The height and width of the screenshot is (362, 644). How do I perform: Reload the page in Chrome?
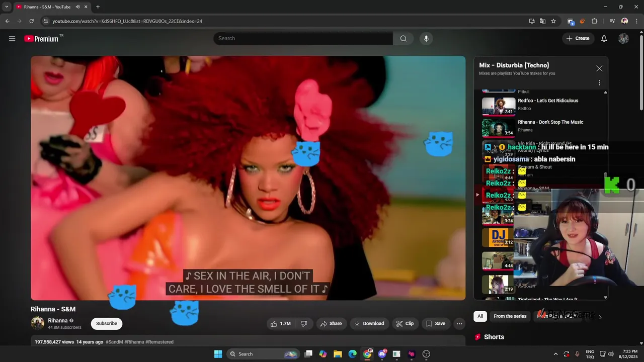point(31,21)
